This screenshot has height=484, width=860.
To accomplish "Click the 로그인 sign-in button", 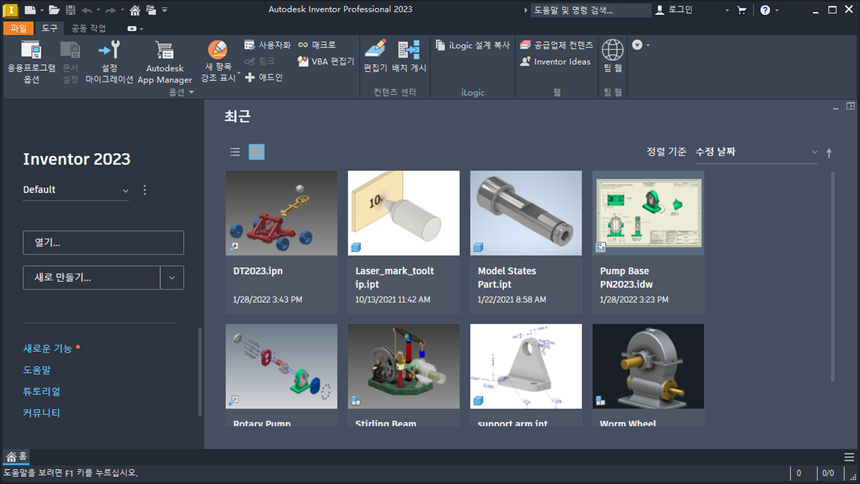I will click(x=674, y=10).
